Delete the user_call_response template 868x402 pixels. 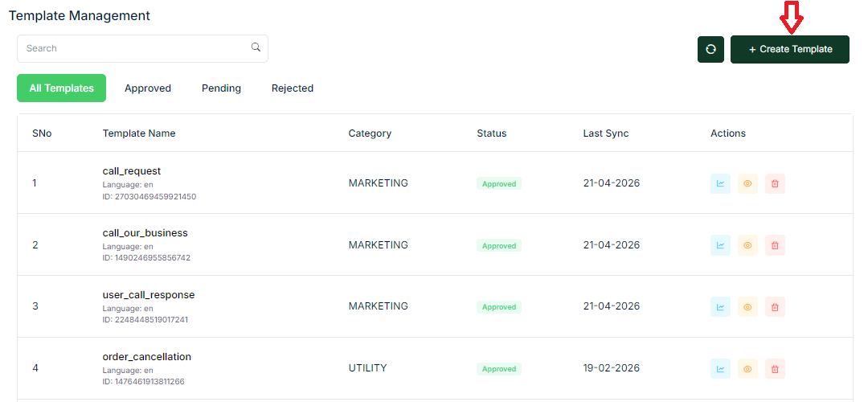coord(775,307)
